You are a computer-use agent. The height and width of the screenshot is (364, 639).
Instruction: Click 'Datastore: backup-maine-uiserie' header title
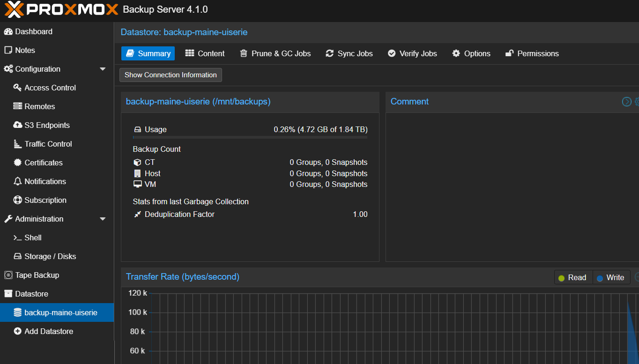click(184, 32)
